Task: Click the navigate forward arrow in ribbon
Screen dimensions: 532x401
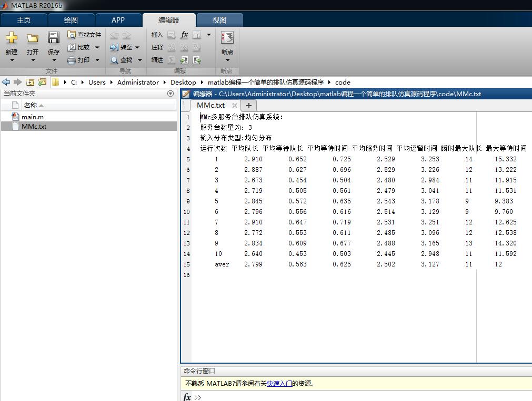Action: (126, 35)
